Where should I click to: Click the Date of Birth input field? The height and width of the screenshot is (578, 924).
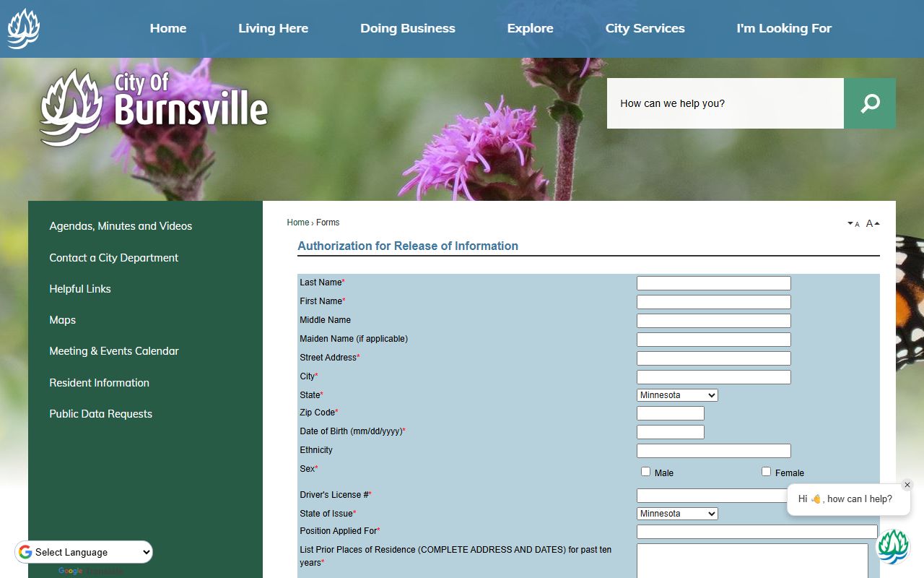pyautogui.click(x=671, y=432)
